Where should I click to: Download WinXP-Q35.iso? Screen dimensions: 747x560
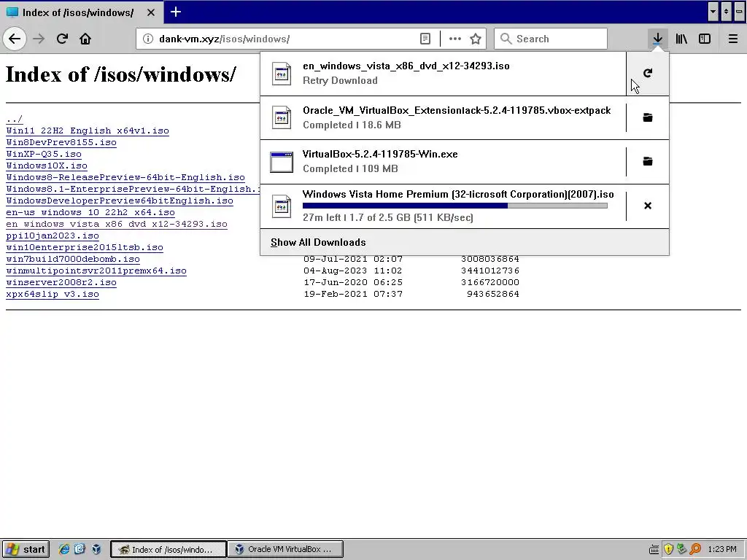[x=44, y=154]
